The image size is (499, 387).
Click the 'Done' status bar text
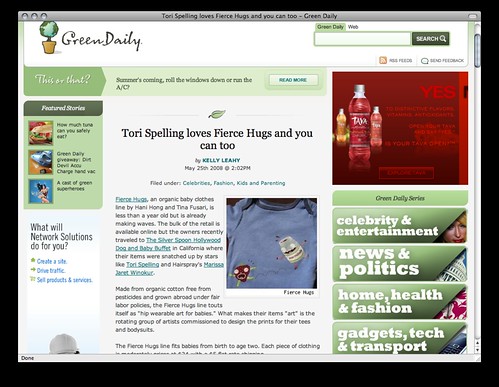point(27,358)
